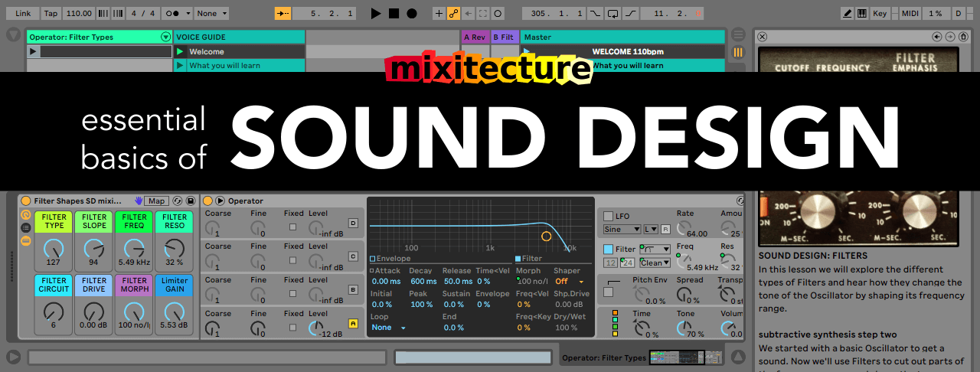Select the Operator: Filter Types track header
The image size is (980, 372).
coord(99,37)
